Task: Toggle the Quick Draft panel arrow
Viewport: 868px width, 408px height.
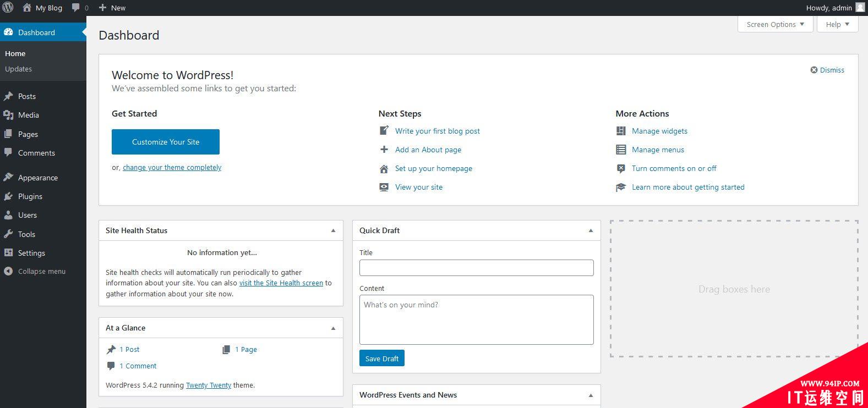Action: click(591, 230)
